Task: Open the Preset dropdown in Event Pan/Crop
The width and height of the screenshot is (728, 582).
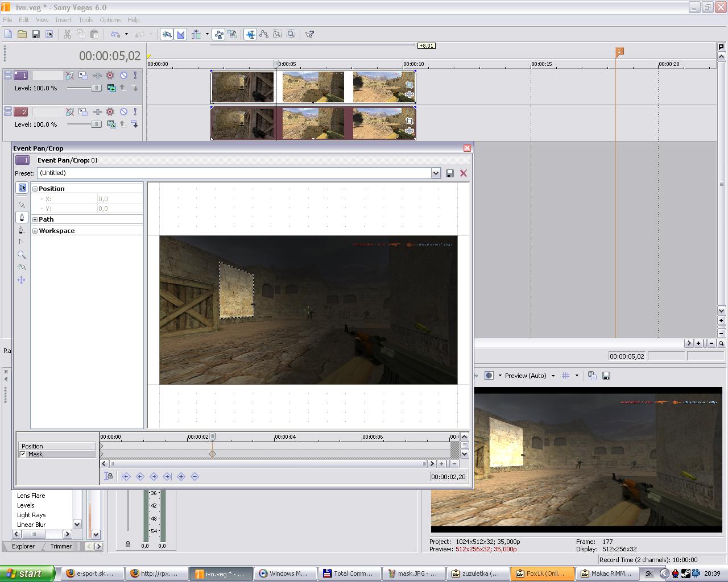Action: pos(436,173)
